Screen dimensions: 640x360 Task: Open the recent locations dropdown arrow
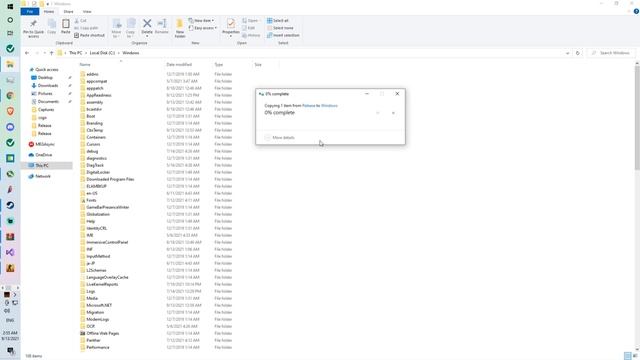[44, 53]
